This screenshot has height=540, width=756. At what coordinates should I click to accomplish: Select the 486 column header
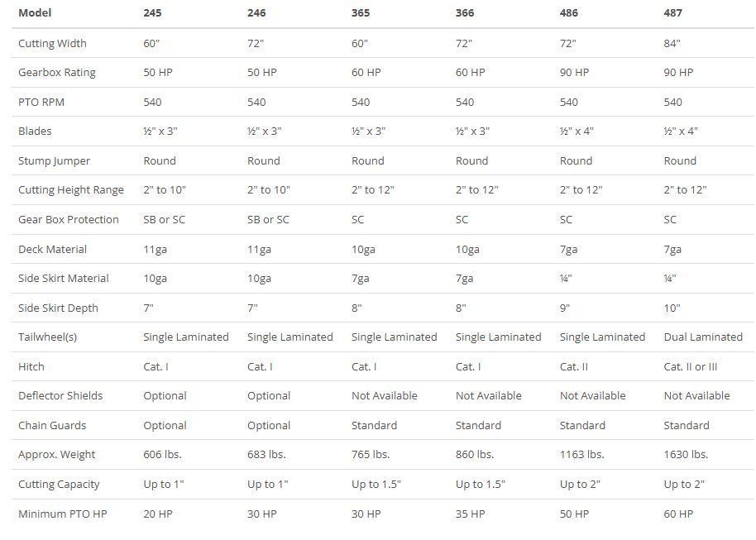[x=569, y=13]
